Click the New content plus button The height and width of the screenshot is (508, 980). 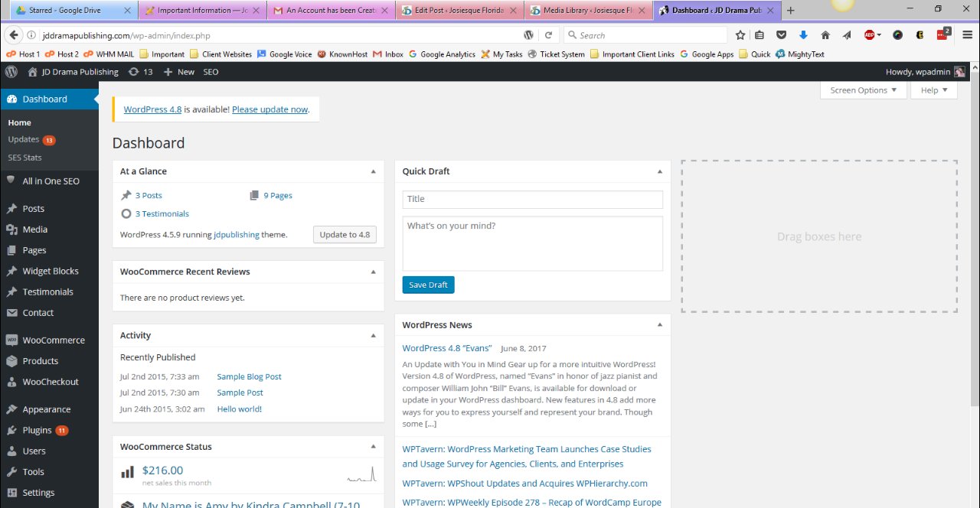pyautogui.click(x=179, y=71)
